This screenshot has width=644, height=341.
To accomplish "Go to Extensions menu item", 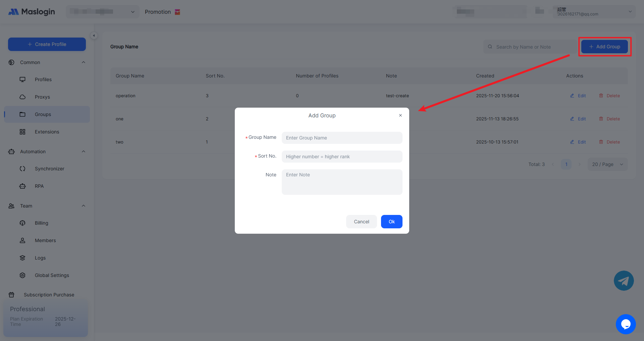I will pyautogui.click(x=47, y=132).
